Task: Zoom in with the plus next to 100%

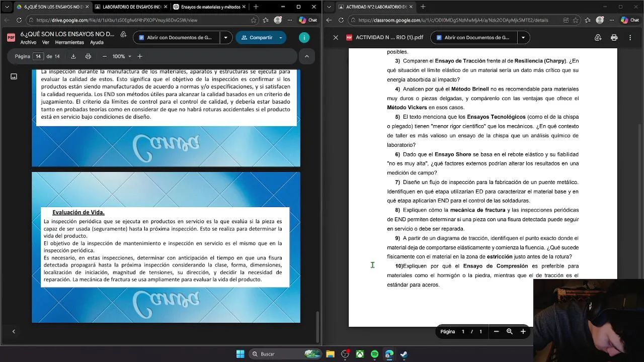Action: coord(140,56)
